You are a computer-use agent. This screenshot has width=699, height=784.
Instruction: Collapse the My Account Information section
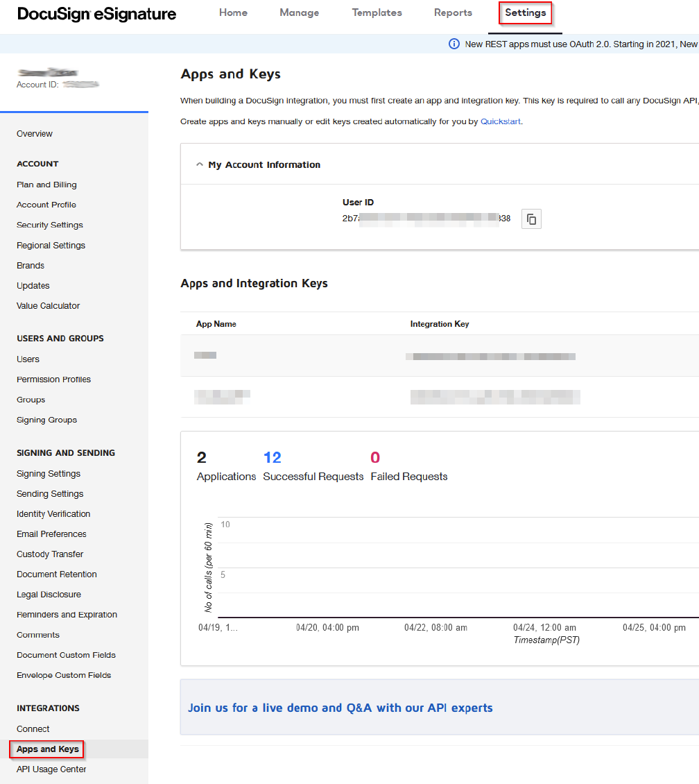(x=200, y=164)
